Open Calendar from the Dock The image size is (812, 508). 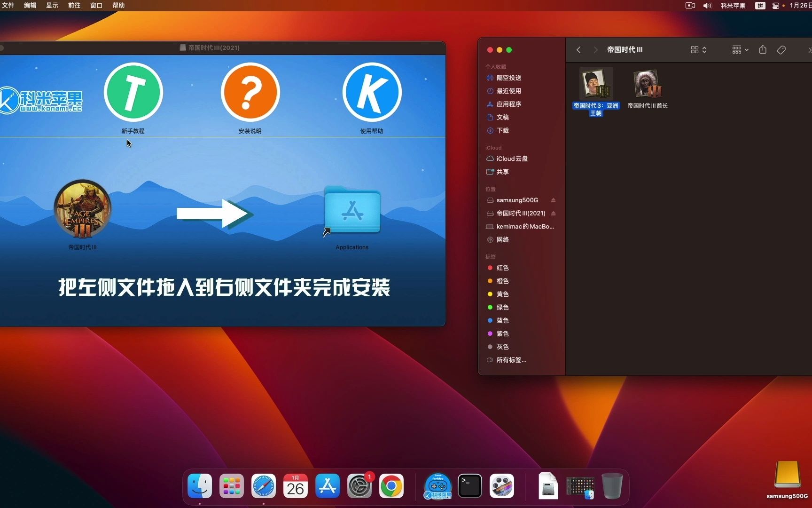[x=296, y=486]
